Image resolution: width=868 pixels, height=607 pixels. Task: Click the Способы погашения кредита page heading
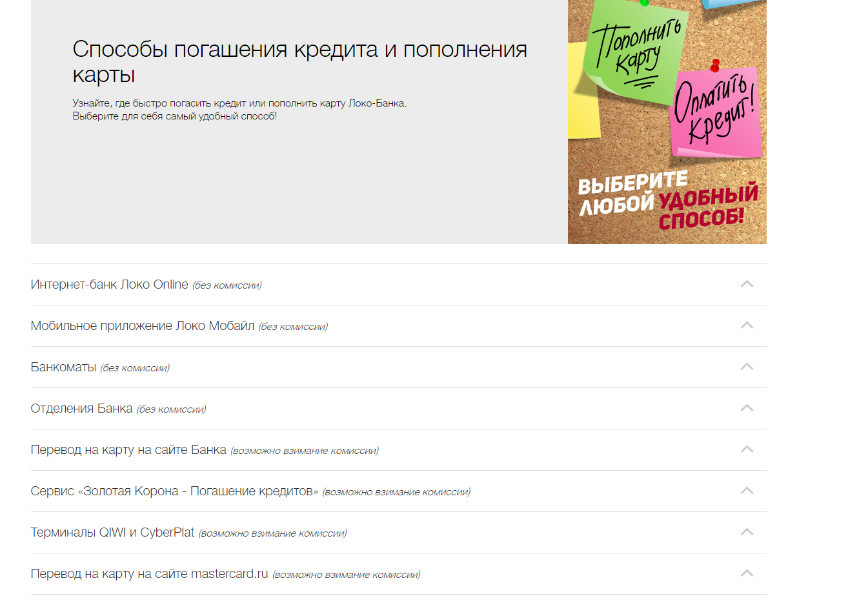coord(299,61)
